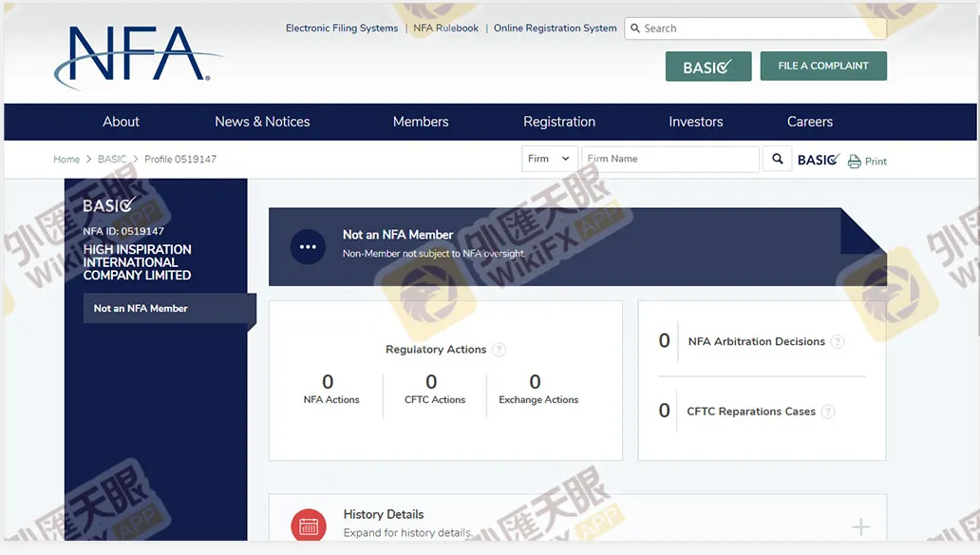Click the NFA Actions count
The width and height of the screenshot is (980, 555).
(x=328, y=382)
